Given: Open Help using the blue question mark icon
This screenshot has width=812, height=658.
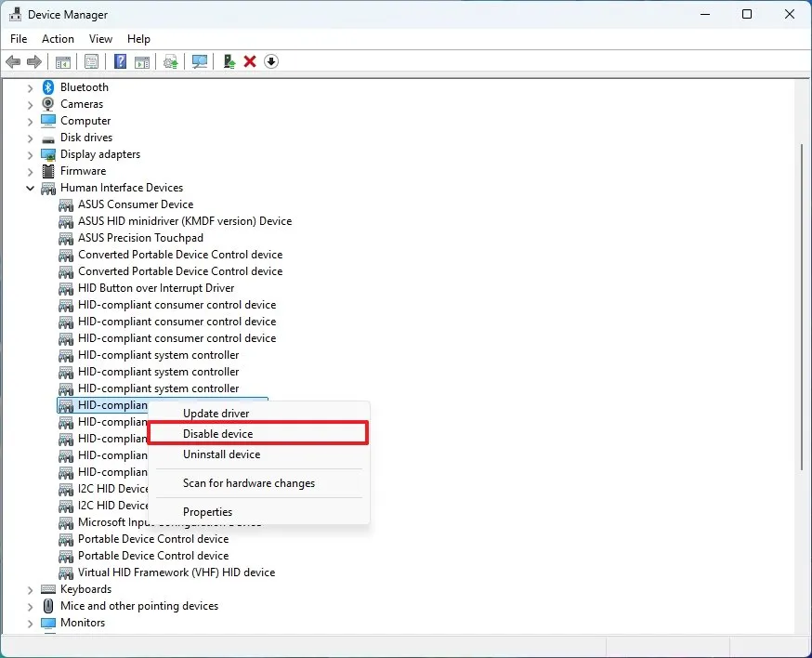Looking at the screenshot, I should pos(118,61).
